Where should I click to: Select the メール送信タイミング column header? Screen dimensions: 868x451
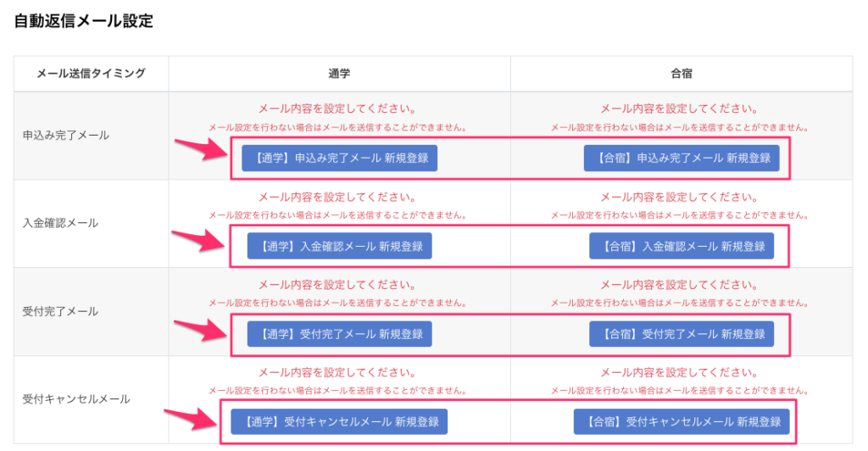pyautogui.click(x=91, y=74)
